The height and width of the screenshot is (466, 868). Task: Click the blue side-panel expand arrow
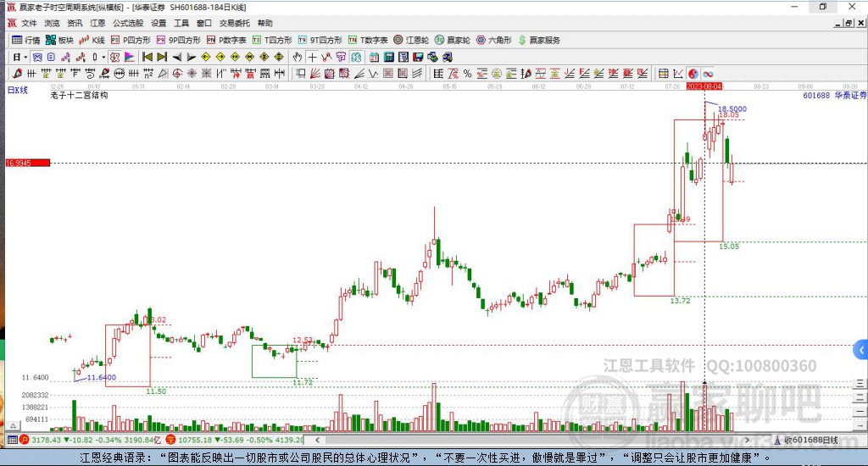tap(861, 350)
